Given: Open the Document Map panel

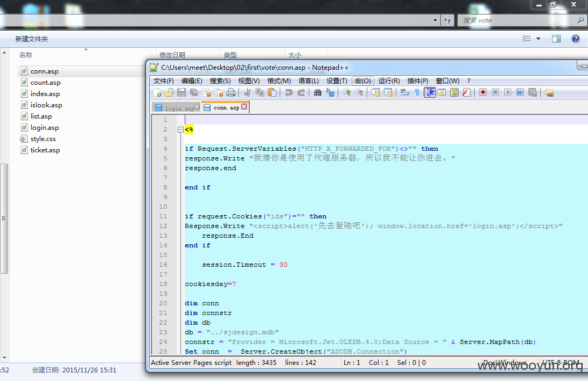Looking at the screenshot, I should coord(454,92).
